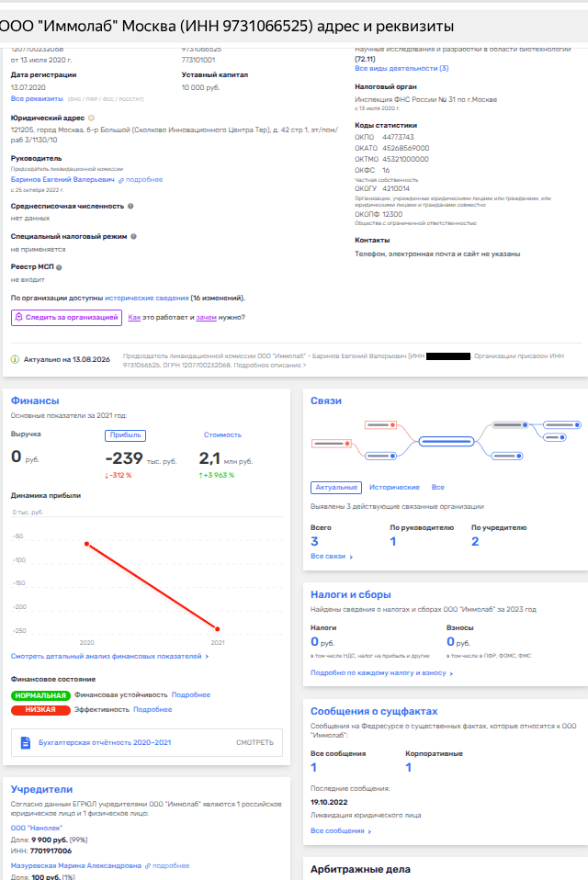
Task: Open Все сообщения link at bottom
Action: pos(341,830)
